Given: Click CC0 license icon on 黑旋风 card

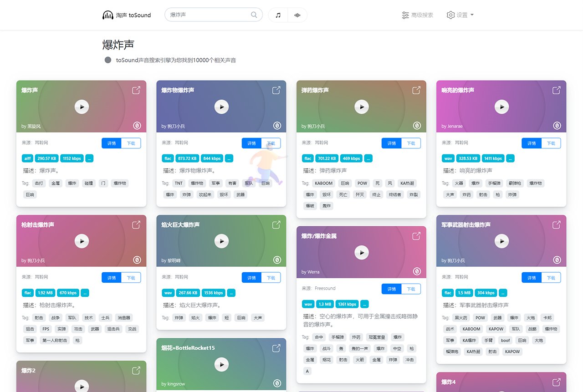Looking at the screenshot, I should (137, 126).
